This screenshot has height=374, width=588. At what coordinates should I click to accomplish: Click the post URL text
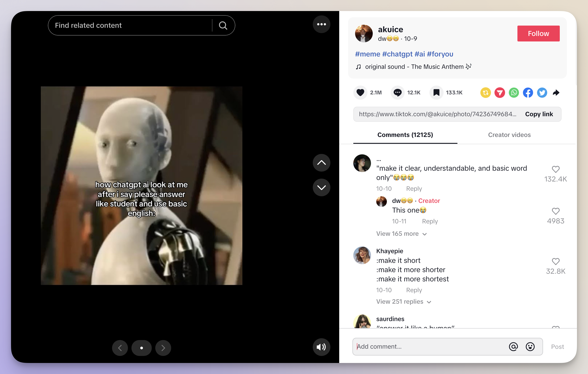[x=437, y=114]
